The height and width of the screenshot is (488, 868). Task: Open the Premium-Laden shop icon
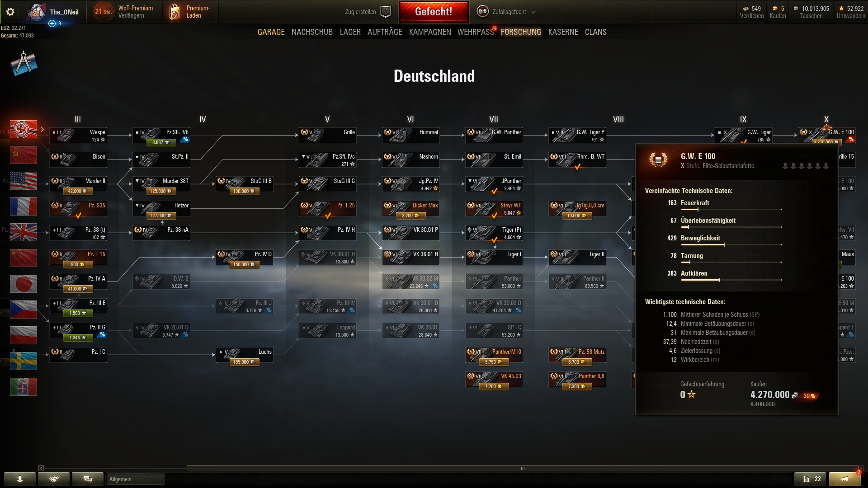pyautogui.click(x=175, y=12)
